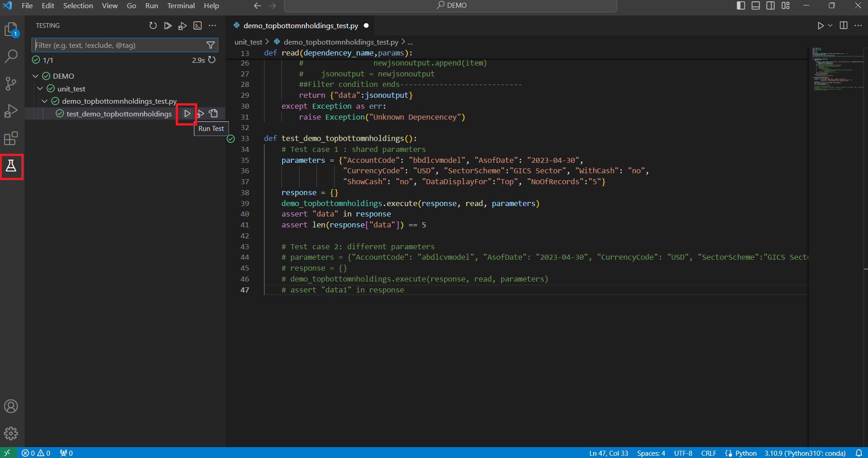Select test_demo_topbottomnholdings tree item
Image resolution: width=868 pixels, height=458 pixels.
[119, 114]
